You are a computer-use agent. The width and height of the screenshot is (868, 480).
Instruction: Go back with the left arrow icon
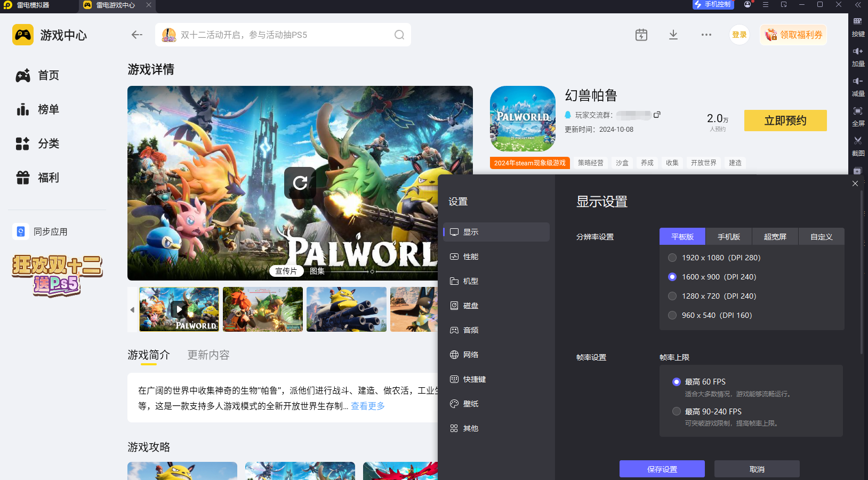pos(137,35)
